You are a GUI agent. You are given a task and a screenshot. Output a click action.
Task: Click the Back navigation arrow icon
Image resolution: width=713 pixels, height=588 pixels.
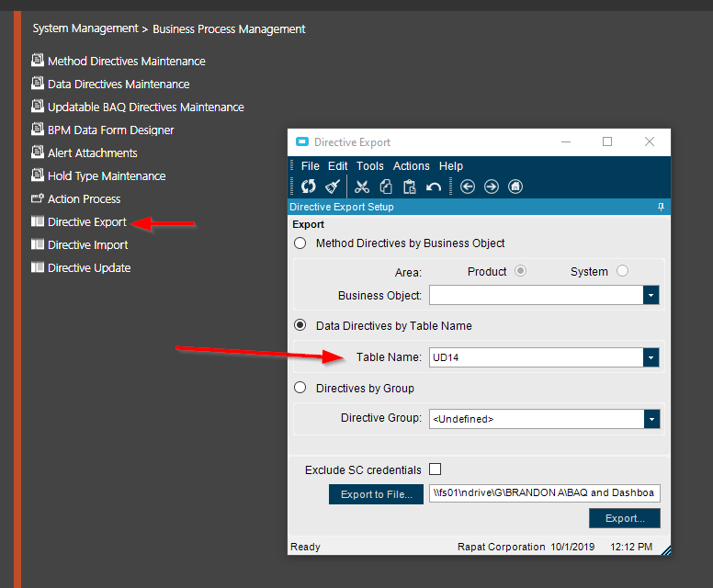point(468,187)
